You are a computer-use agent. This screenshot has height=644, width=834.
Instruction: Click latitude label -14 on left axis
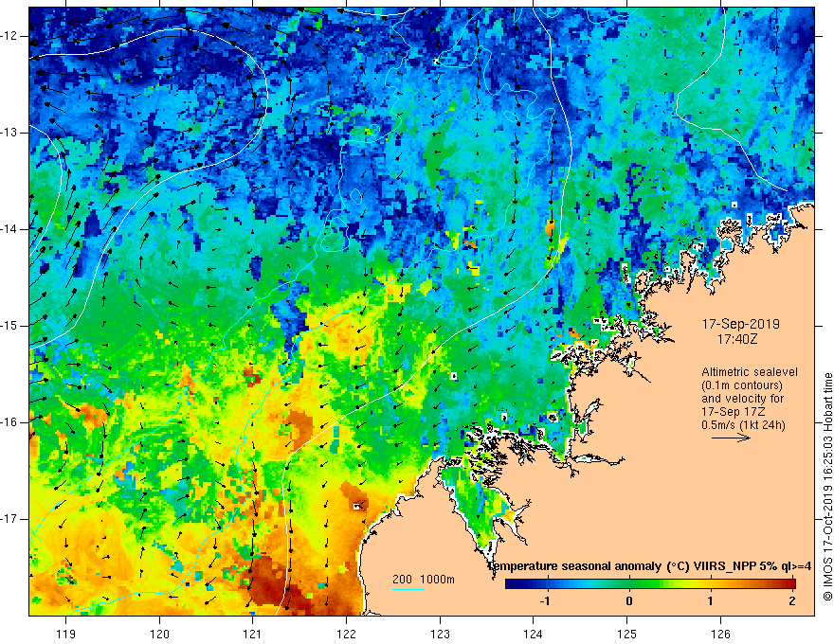9,229
